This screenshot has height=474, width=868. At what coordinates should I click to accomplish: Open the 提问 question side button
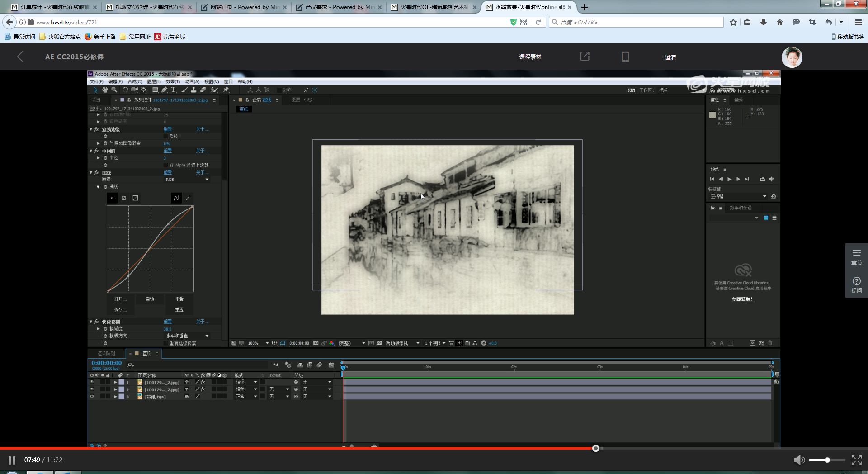point(856,285)
